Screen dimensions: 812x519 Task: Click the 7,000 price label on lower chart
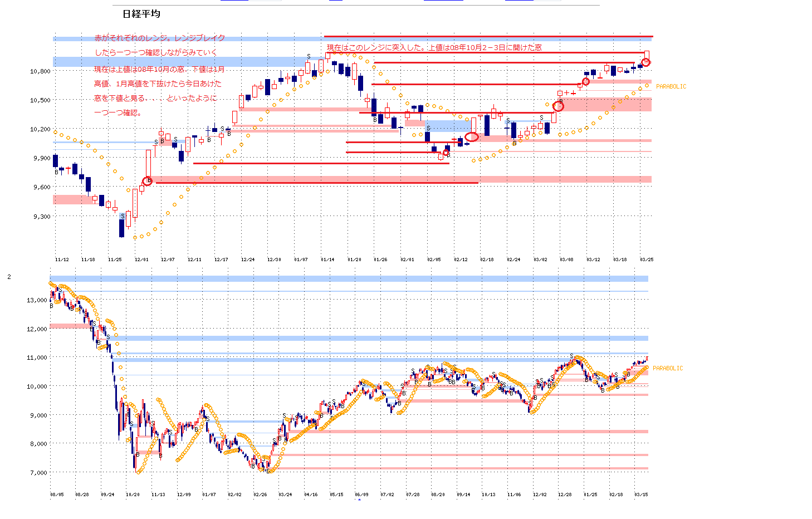coord(38,473)
